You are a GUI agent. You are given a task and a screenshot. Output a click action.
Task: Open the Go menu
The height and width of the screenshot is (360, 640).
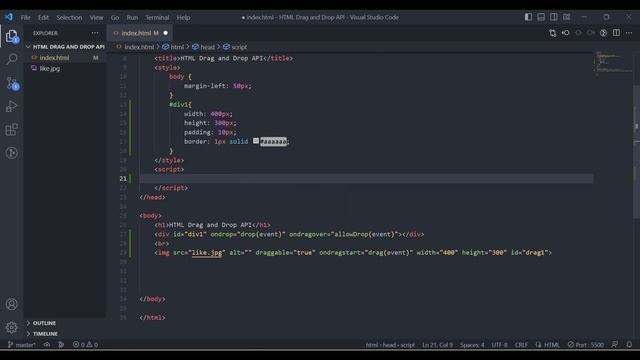(115, 18)
